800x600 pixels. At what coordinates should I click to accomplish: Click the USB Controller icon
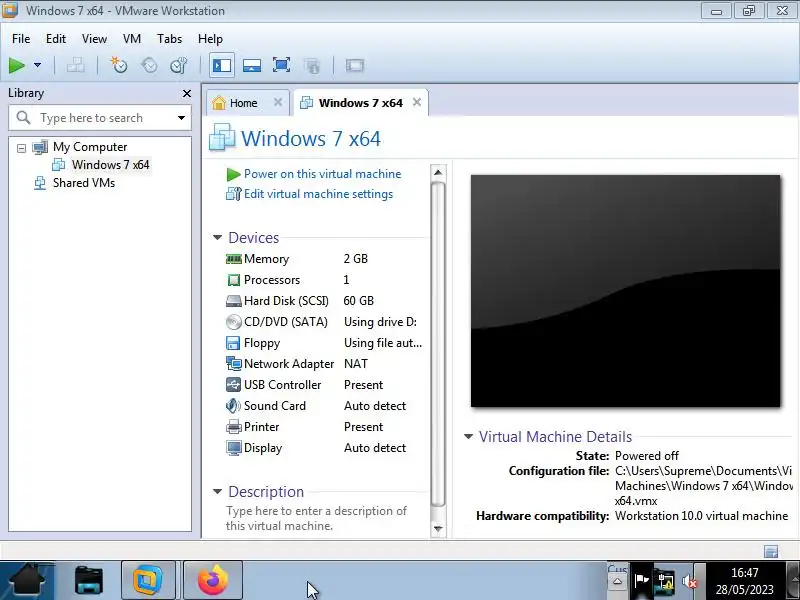point(234,385)
